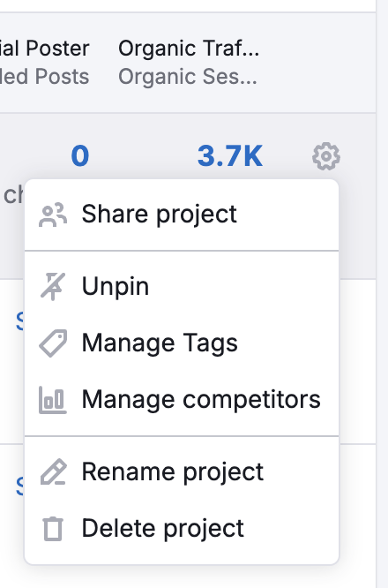This screenshot has width=388, height=588.
Task: Choose Rename project option
Action: pos(182,471)
